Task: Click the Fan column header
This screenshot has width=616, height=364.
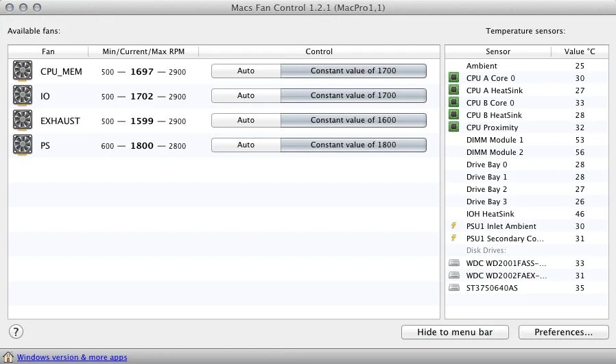Action: pos(48,51)
